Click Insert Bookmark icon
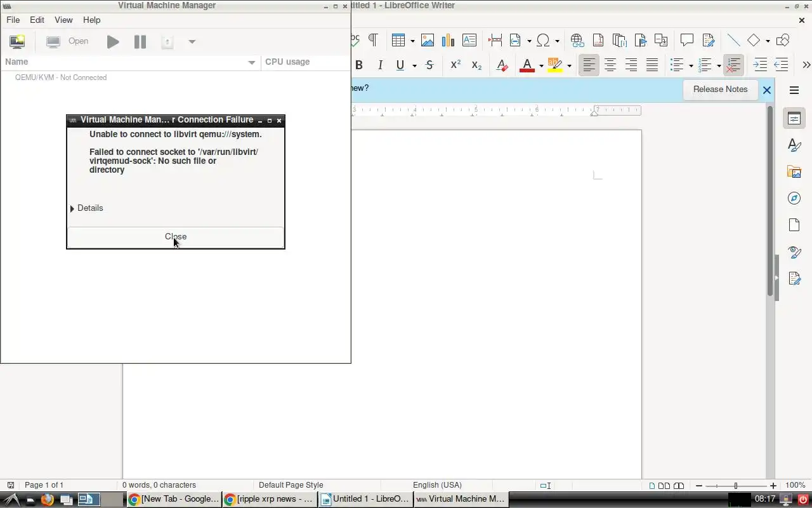 point(640,40)
